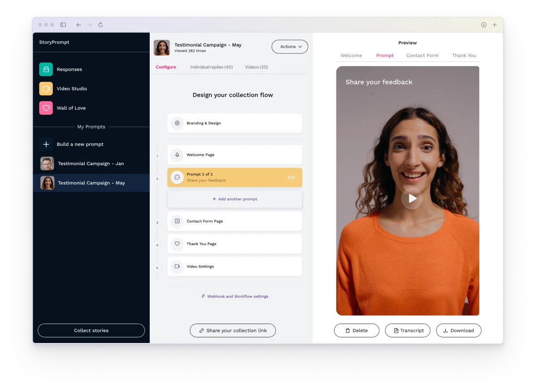The width and height of the screenshot is (536, 392).
Task: Switch to the Individual replies (40) tab
Action: point(211,67)
